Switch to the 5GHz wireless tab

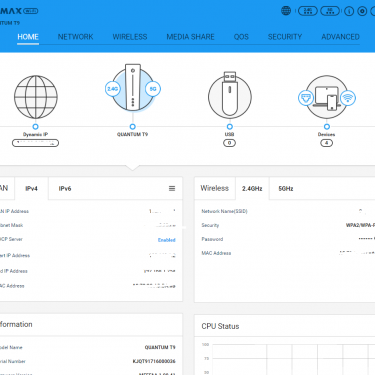tap(286, 189)
